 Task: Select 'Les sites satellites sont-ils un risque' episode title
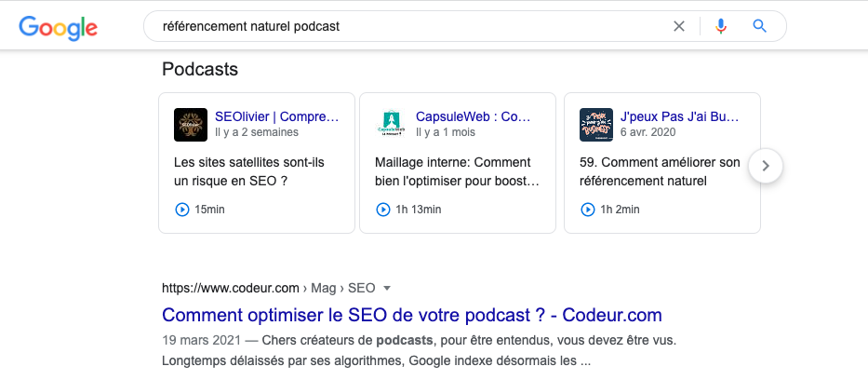coord(249,171)
